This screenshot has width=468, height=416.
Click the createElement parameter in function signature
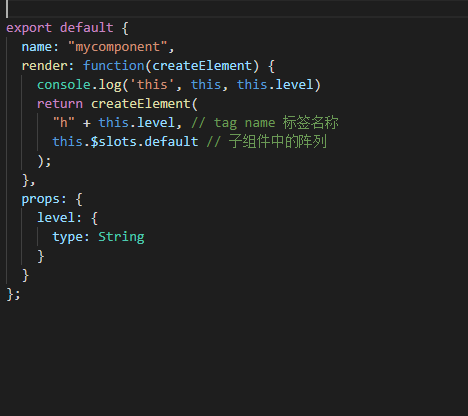point(202,65)
